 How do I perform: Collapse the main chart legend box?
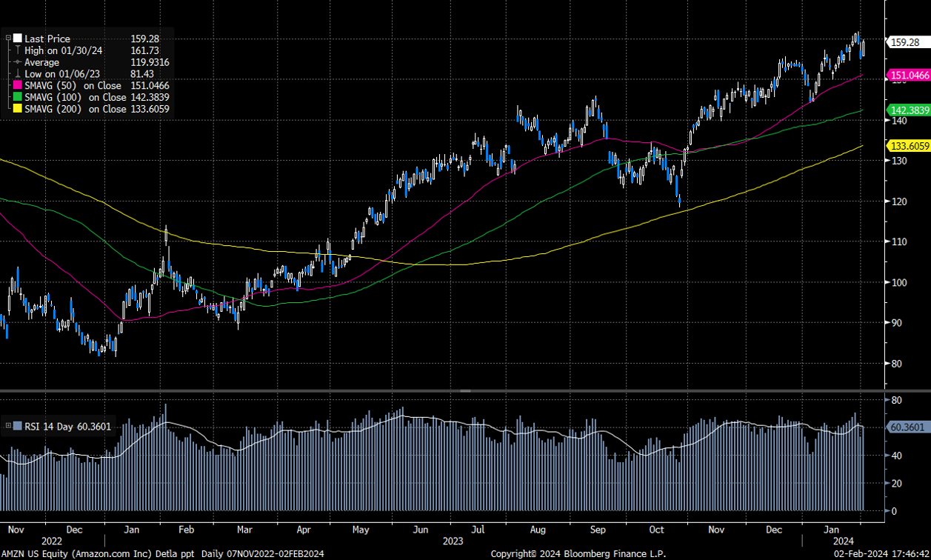click(8, 39)
